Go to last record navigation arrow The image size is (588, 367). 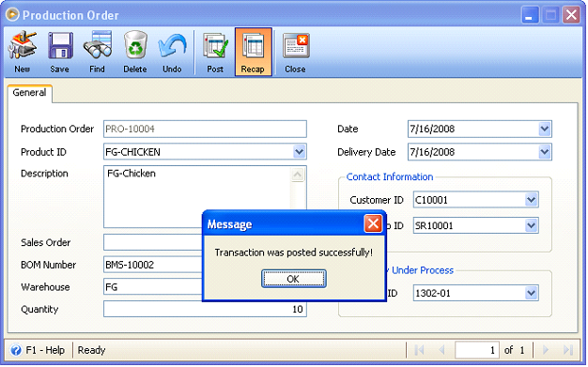click(568, 350)
